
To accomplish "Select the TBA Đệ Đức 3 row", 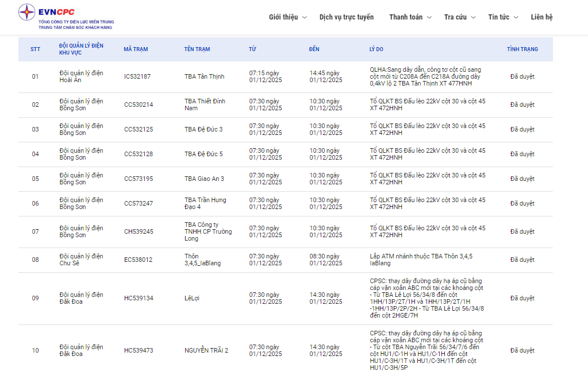I will 203,130.
